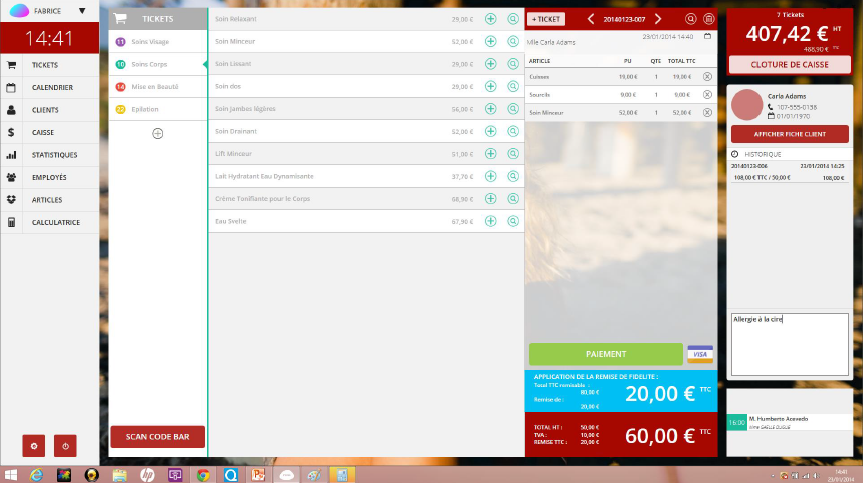Expand the Fabrice user dropdown
The image size is (863, 483).
(x=81, y=12)
